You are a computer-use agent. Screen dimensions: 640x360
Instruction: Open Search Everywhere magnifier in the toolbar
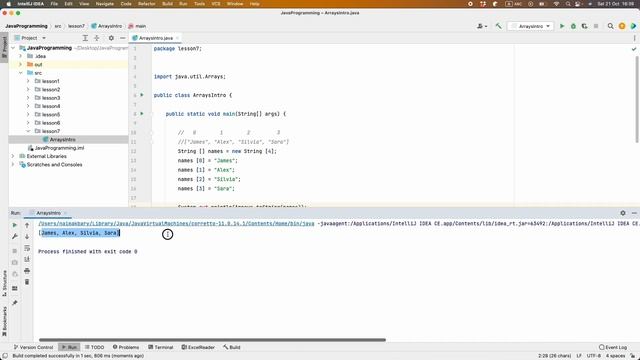click(x=611, y=26)
